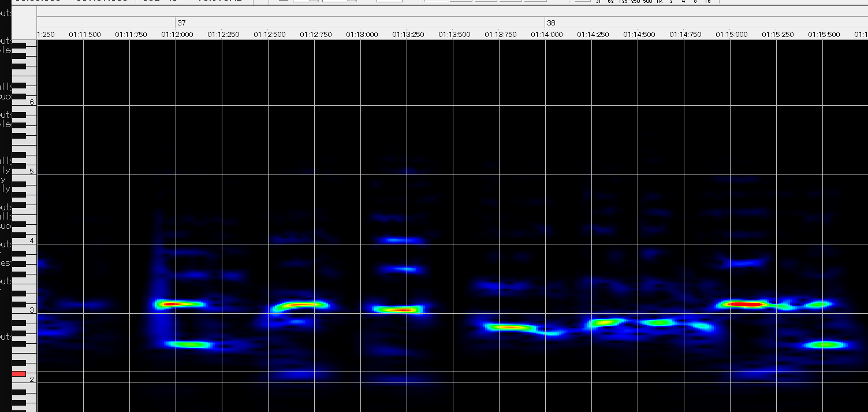
Task: Jump to 01:12:000 on the time ruler
Action: coord(177,35)
